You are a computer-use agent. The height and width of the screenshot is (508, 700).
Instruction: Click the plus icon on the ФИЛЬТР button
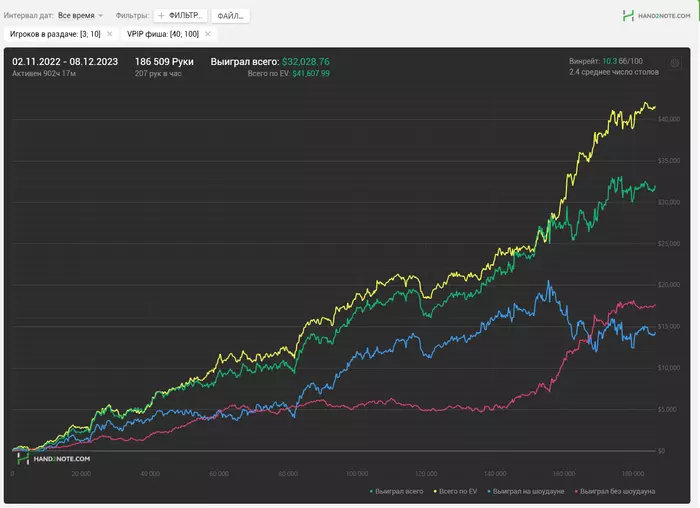[x=162, y=16]
